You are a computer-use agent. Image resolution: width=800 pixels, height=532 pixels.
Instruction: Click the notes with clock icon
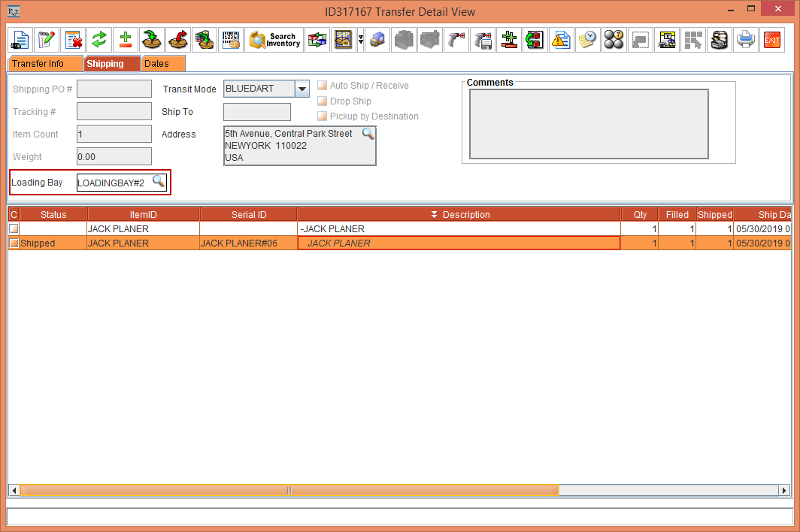pos(587,40)
